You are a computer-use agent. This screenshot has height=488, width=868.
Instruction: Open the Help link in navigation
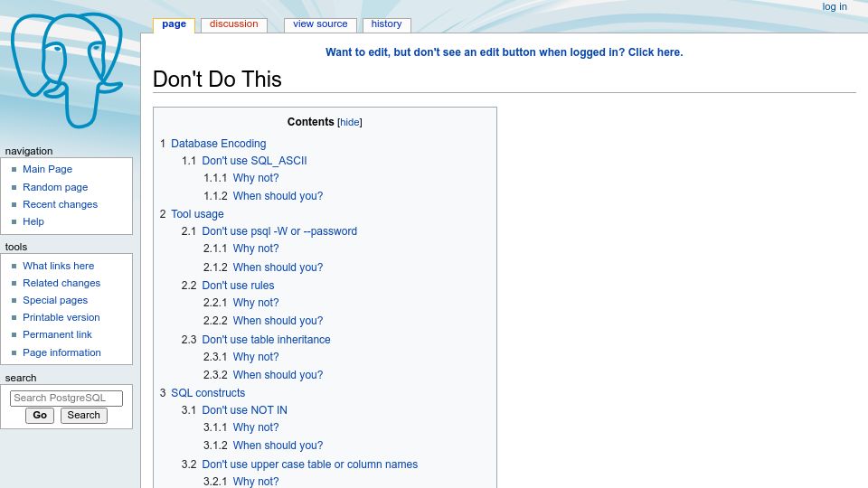pos(33,221)
